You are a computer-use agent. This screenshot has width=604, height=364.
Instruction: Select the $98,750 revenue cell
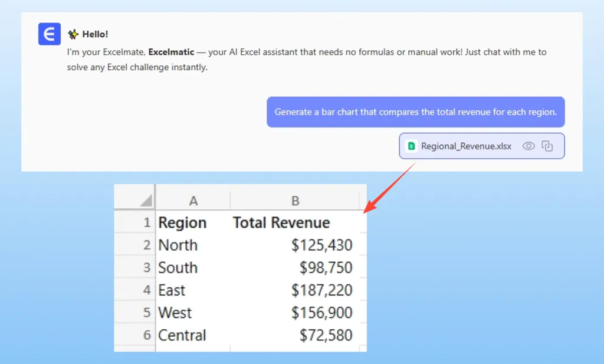[326, 268]
